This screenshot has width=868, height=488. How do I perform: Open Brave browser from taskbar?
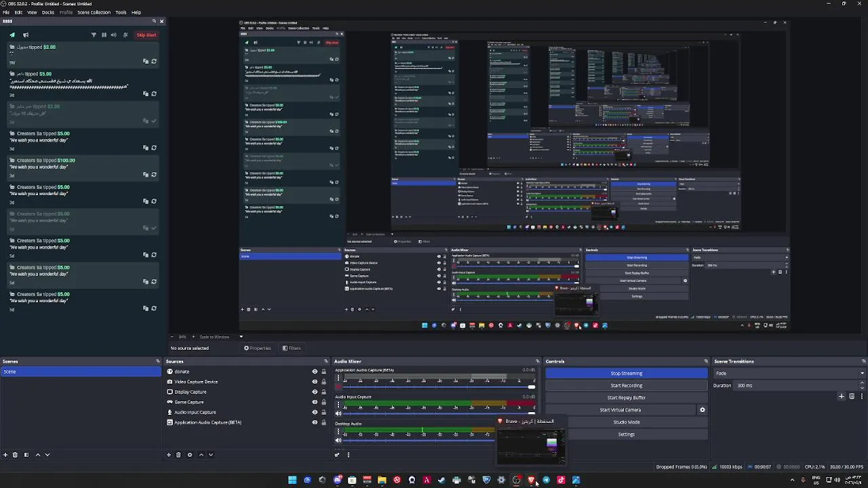coord(531,480)
